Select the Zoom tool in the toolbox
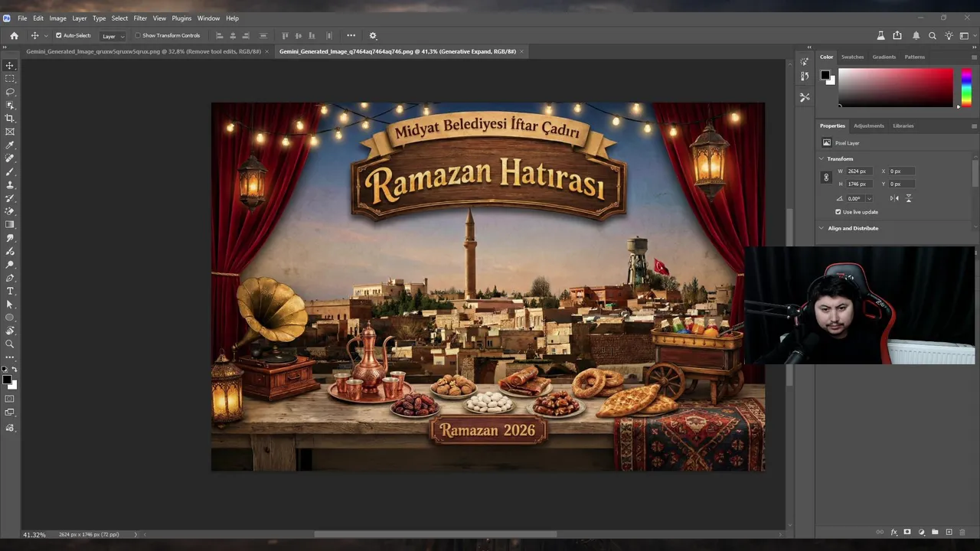 [10, 344]
